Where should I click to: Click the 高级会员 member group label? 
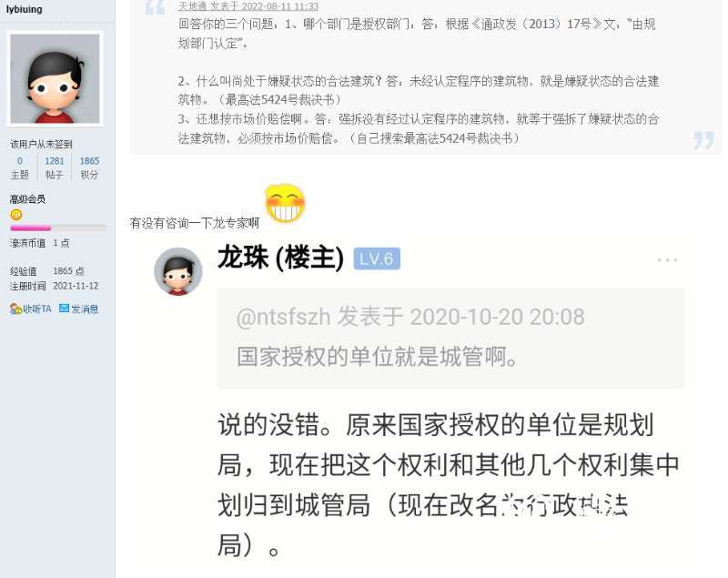27,199
